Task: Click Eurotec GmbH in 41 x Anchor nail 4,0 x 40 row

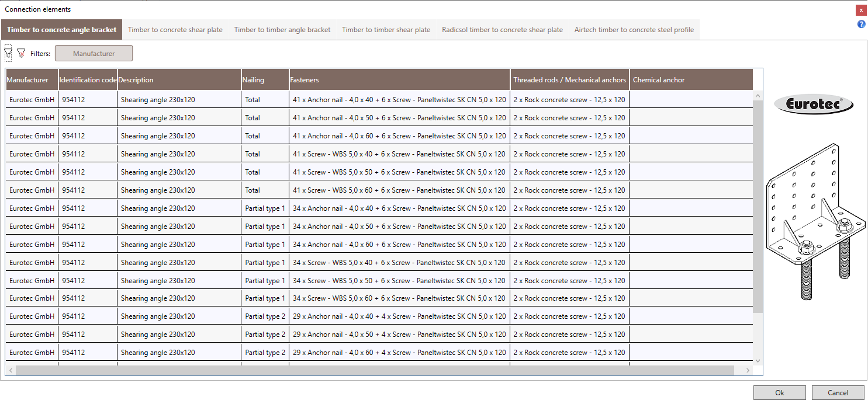Action: coord(32,100)
